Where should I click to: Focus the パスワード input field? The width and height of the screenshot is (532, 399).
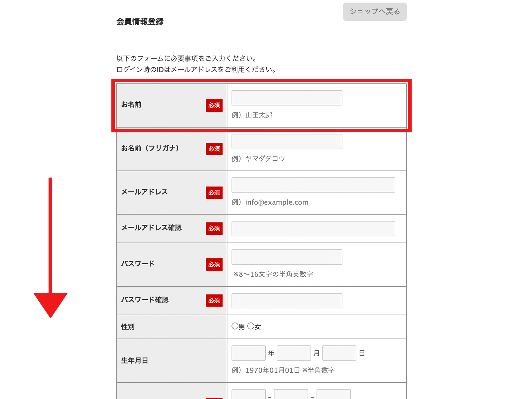[287, 257]
